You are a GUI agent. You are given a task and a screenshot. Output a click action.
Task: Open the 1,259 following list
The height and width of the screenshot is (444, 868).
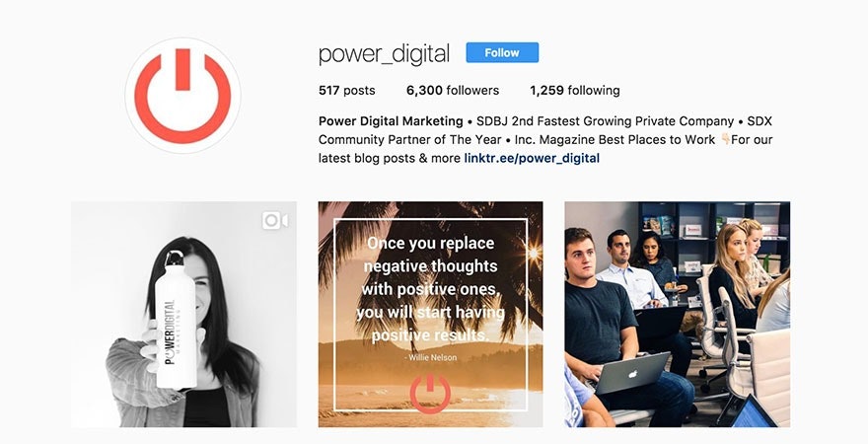click(x=575, y=90)
